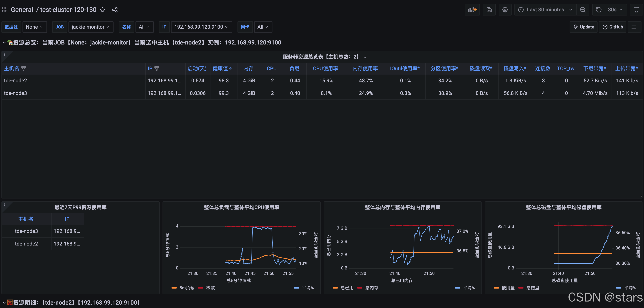
Task: Open the dashboards grid icon
Action: click(x=5, y=10)
